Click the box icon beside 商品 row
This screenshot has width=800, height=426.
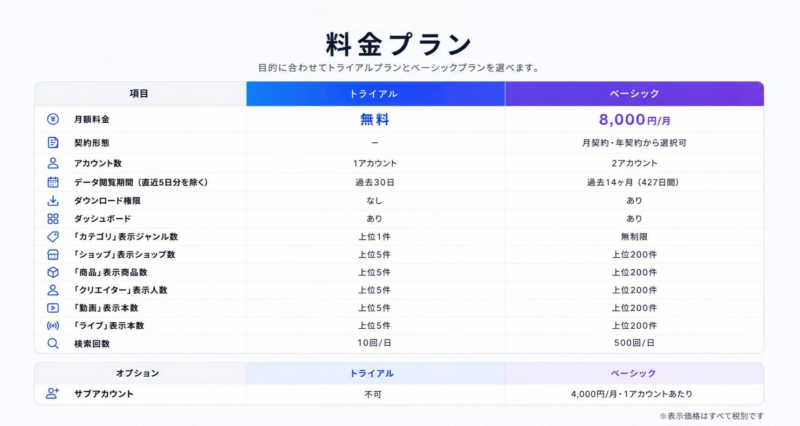coord(53,272)
